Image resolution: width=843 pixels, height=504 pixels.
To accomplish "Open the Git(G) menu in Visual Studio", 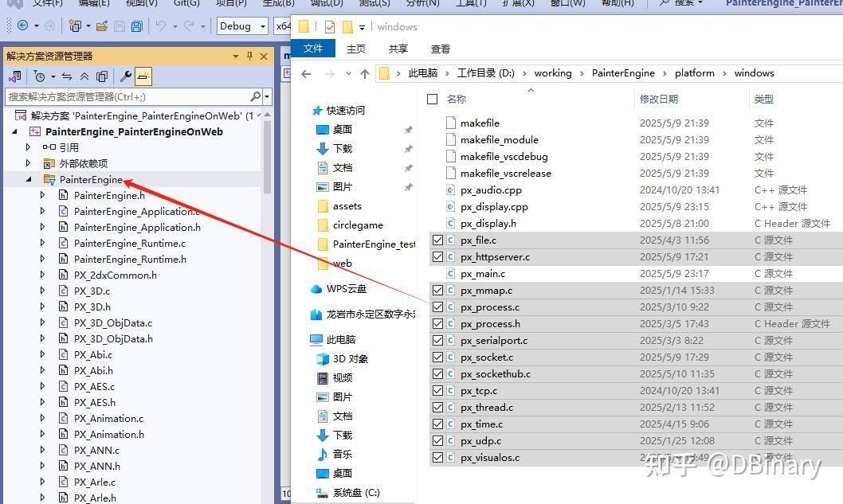I will coord(186,3).
